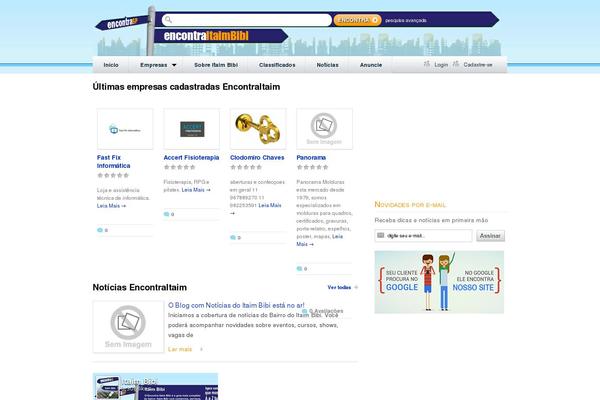Viewport: 600px width, 400px height.
Task: Open the Accert Fisioterapia company link
Action: 191,157
